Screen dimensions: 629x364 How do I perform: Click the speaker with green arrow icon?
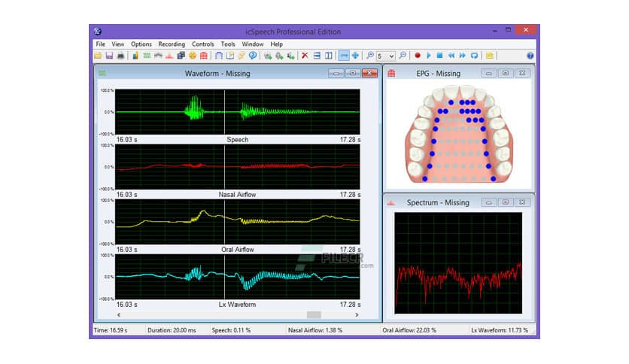(290, 56)
